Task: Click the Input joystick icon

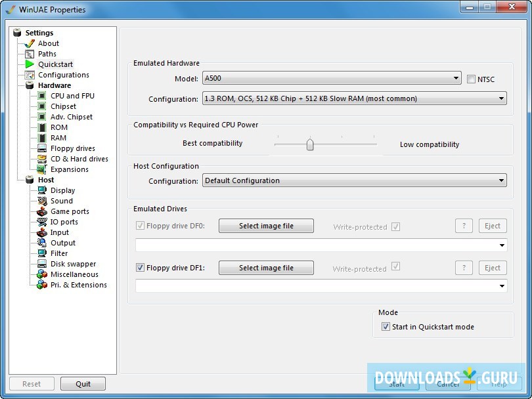Action: coord(42,232)
